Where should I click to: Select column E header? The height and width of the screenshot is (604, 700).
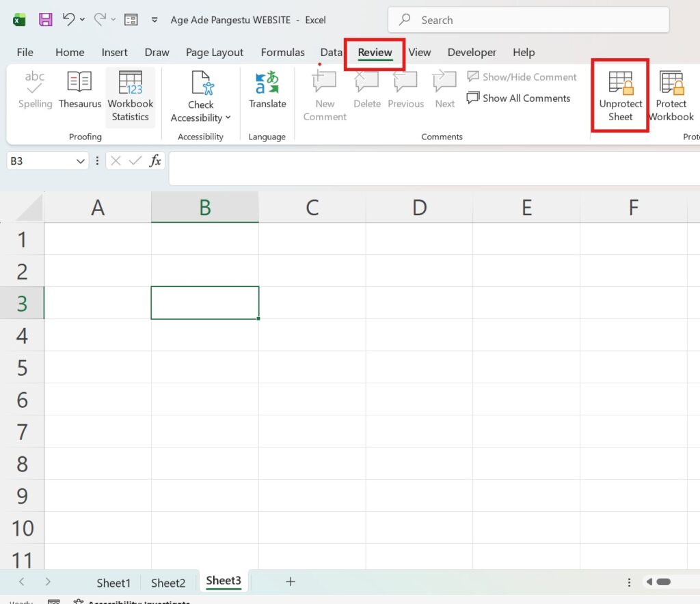[526, 208]
